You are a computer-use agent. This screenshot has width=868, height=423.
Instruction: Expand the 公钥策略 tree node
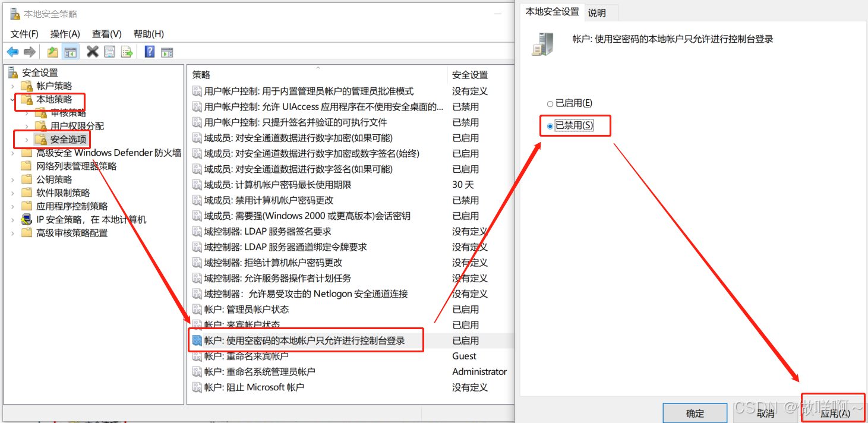[12, 179]
